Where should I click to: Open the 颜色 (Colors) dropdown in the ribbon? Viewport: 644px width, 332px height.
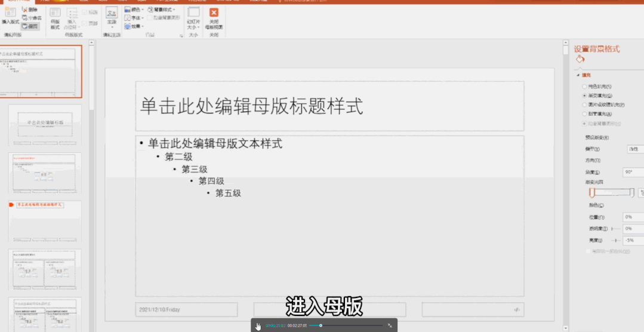(134, 10)
